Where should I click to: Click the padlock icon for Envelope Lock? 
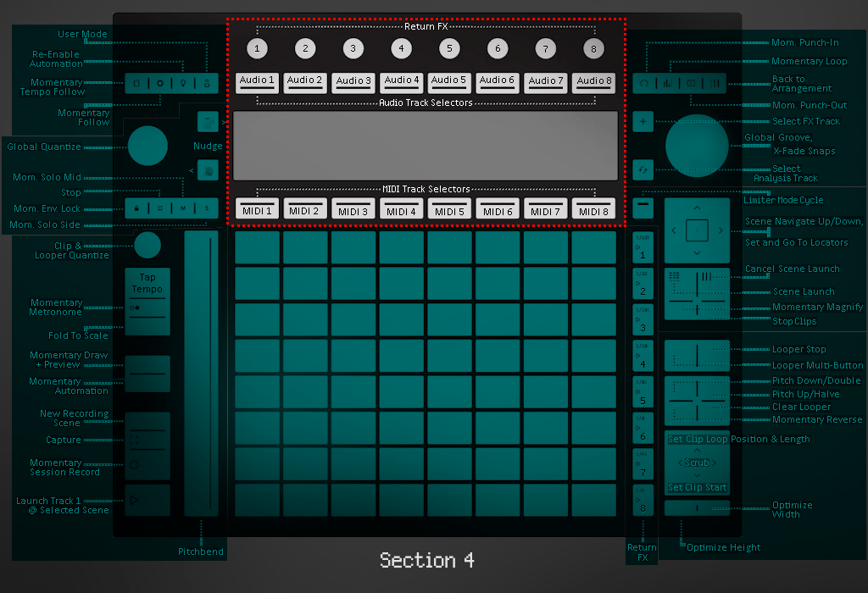pos(136,208)
